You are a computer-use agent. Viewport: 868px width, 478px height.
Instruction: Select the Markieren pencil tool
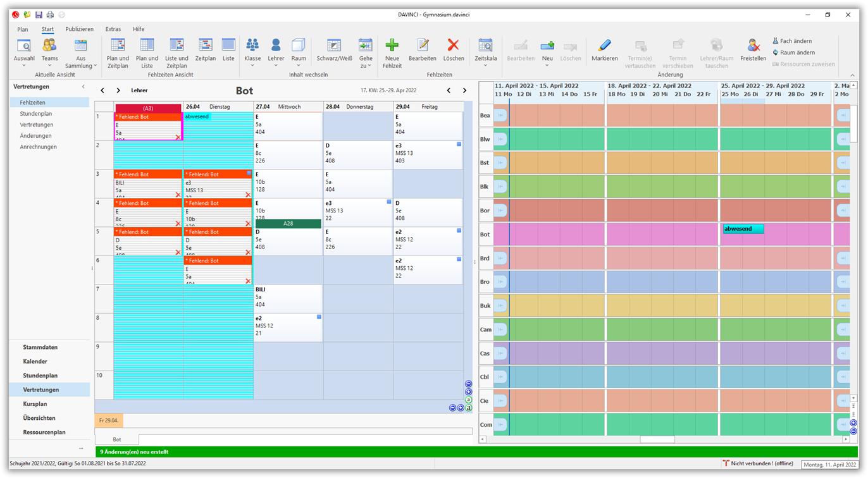coord(604,52)
